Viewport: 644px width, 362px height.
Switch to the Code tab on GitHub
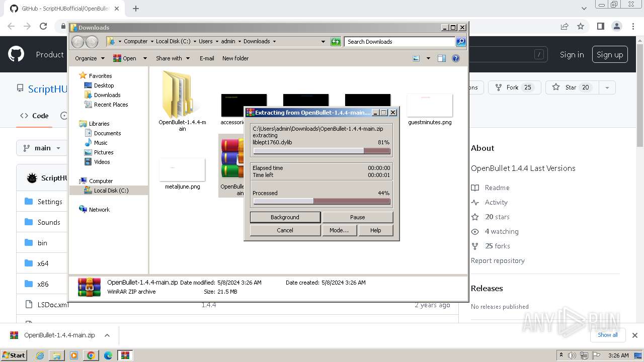pos(34,116)
